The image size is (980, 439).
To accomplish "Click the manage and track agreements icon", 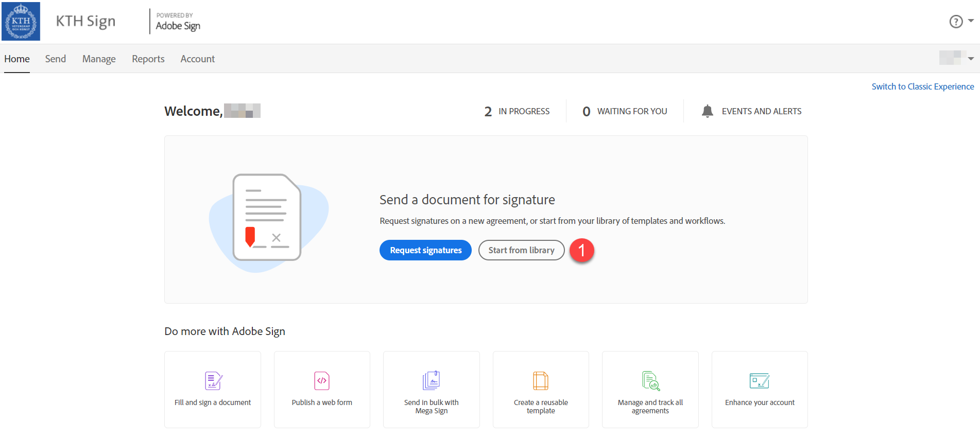I will (651, 381).
